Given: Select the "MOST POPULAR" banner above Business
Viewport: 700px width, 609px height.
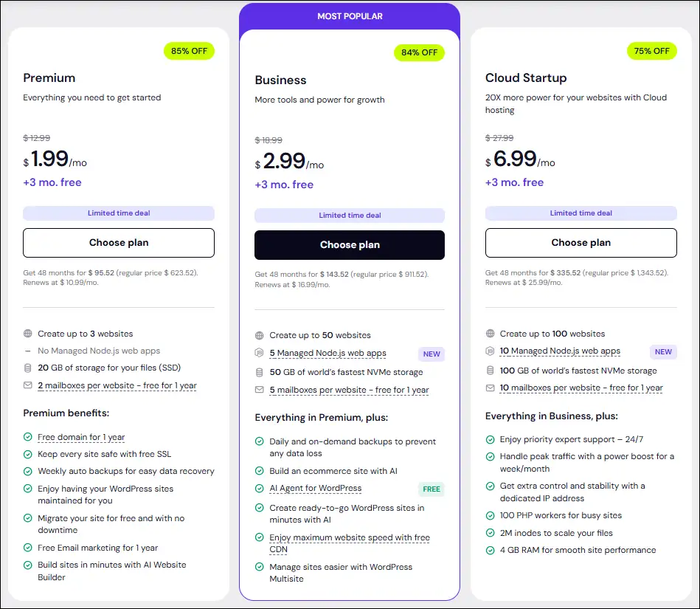Looking at the screenshot, I should pyautogui.click(x=349, y=16).
